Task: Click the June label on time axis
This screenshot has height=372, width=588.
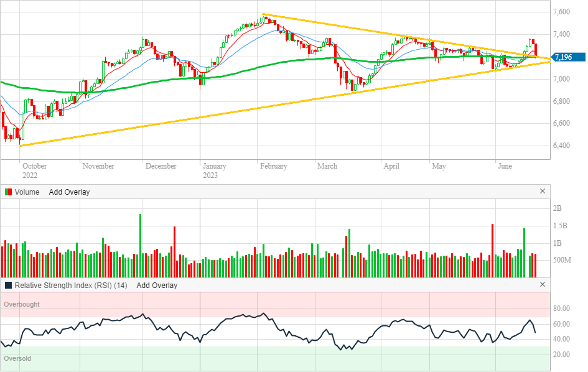Action: [505, 166]
